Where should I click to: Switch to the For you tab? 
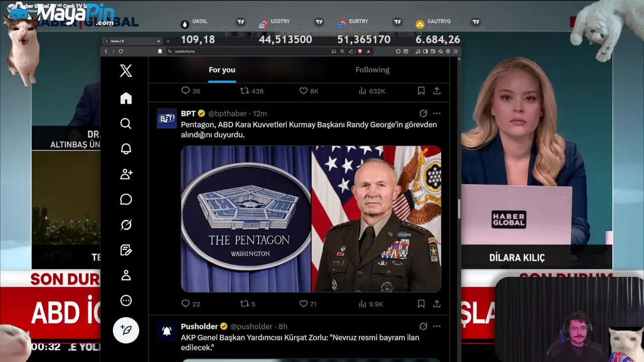point(222,70)
